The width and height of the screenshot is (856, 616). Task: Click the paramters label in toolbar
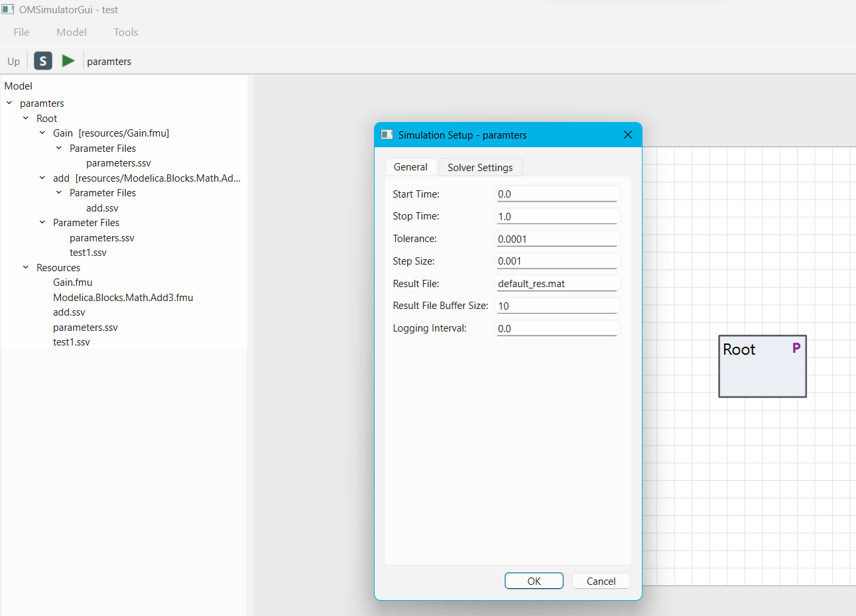109,62
